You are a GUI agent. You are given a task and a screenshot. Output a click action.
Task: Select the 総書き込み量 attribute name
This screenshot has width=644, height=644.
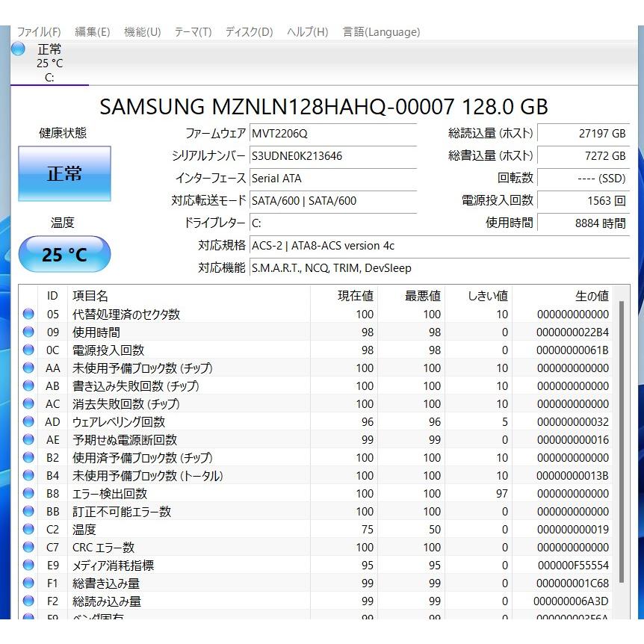tap(106, 583)
